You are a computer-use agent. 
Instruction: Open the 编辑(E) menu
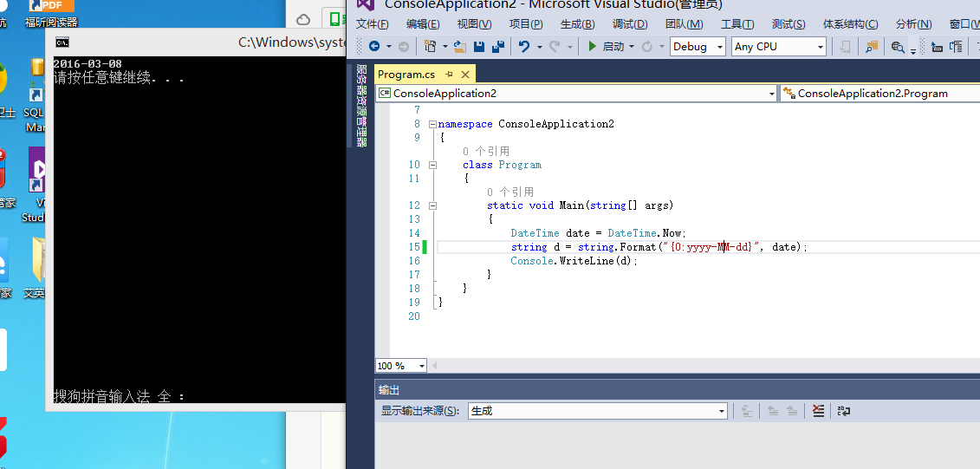pyautogui.click(x=423, y=23)
